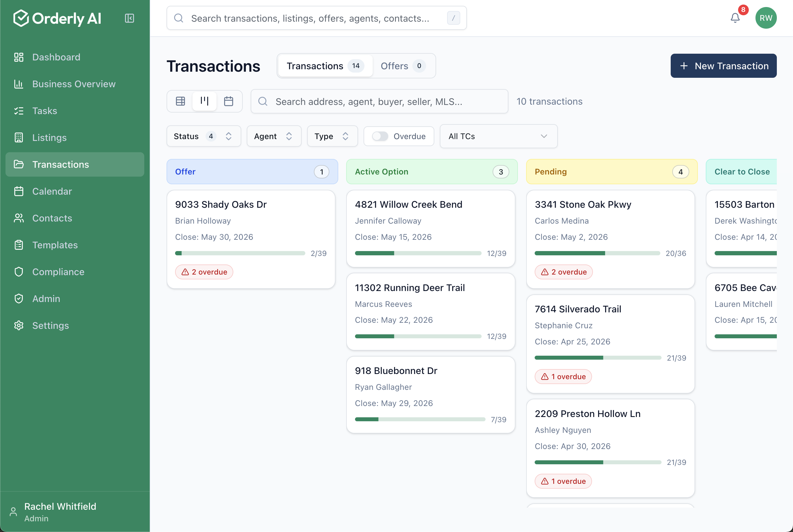Click the Compliance shield icon
Viewport: 793px width, 532px height.
(19, 271)
